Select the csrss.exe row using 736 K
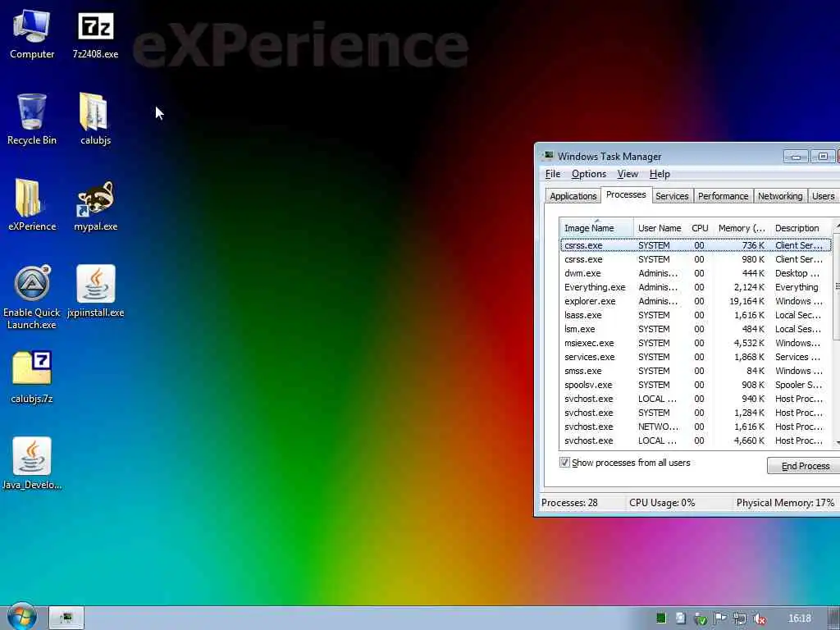Screen dimensions: 840x630 coord(696,245)
